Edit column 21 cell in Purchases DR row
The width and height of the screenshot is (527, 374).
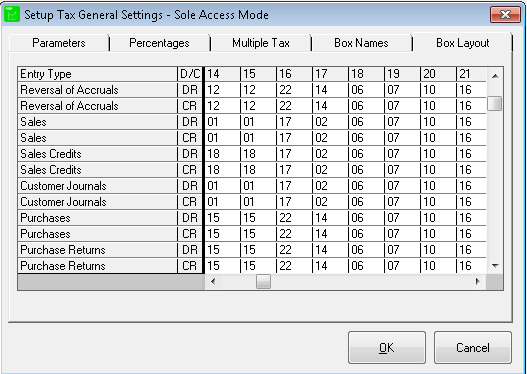coord(471,218)
